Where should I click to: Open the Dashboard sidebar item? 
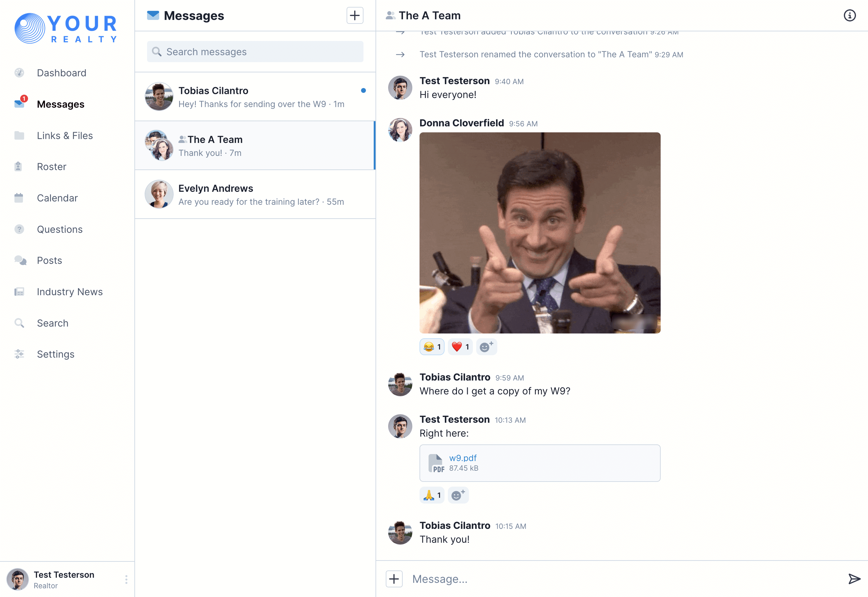pos(61,73)
